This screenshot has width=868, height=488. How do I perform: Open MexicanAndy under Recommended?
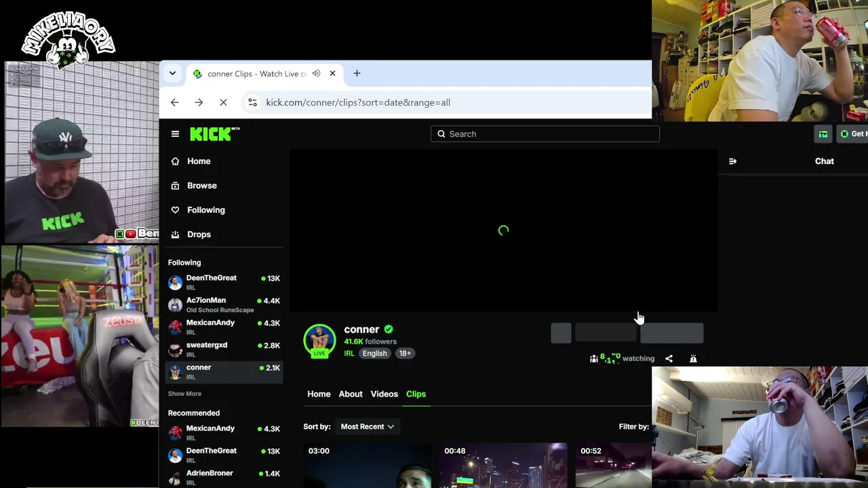[x=224, y=432]
